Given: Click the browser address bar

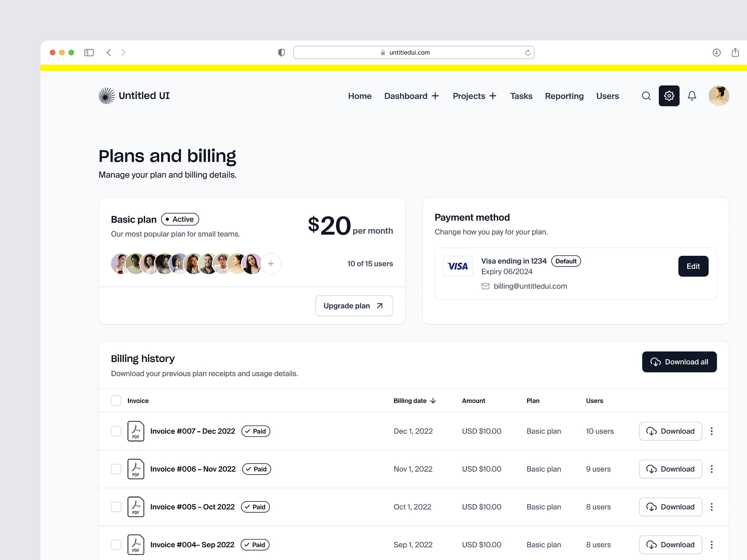Looking at the screenshot, I should (x=413, y=52).
